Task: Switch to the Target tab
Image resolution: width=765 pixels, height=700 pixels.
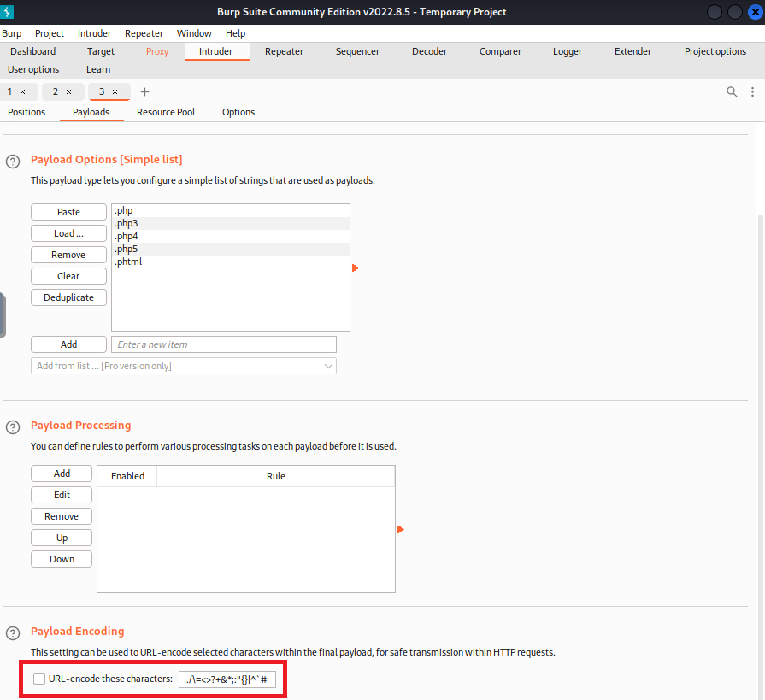Action: [101, 51]
